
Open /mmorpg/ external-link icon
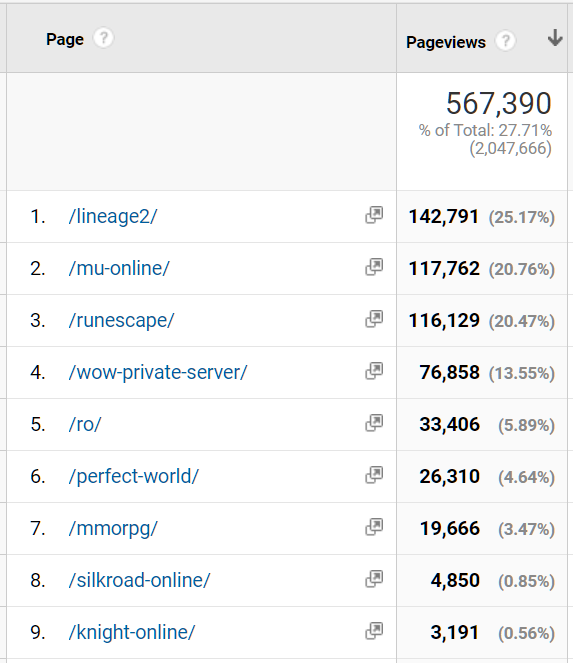[x=374, y=527]
